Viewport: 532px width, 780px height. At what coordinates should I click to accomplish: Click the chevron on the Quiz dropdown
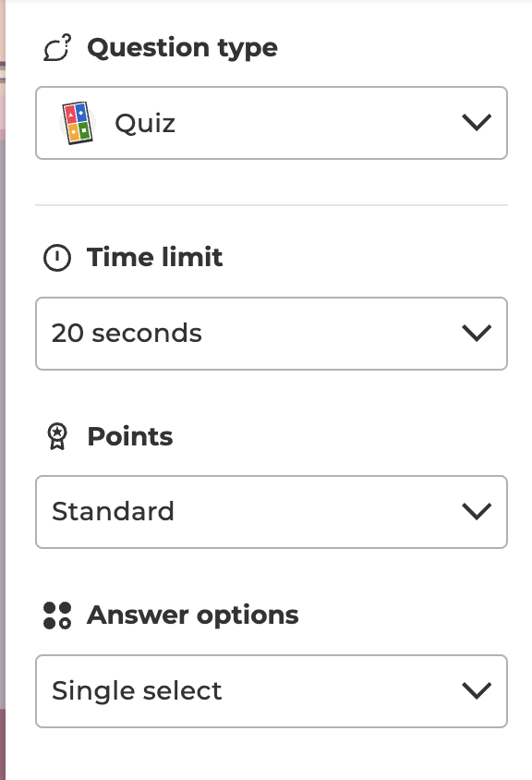pos(477,121)
